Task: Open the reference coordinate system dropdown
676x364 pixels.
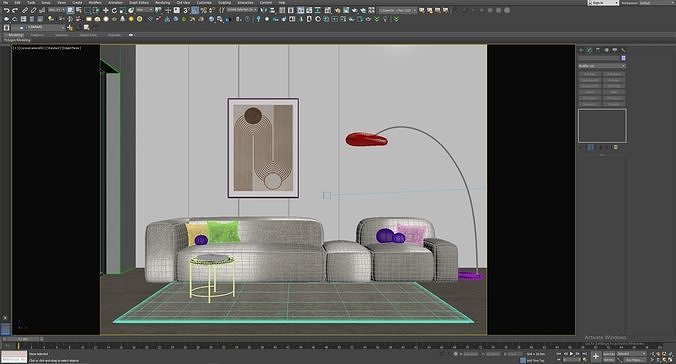Action: [144, 10]
